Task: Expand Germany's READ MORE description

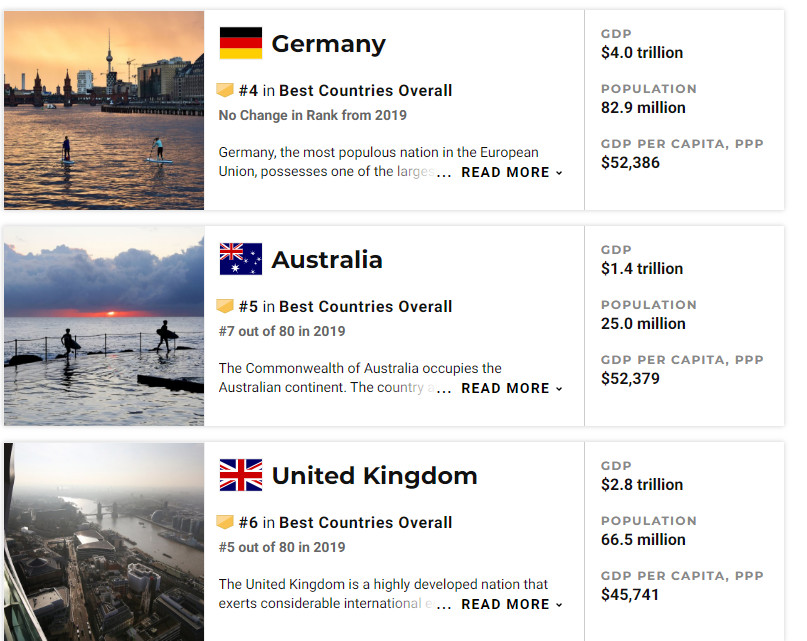Action: (x=512, y=172)
